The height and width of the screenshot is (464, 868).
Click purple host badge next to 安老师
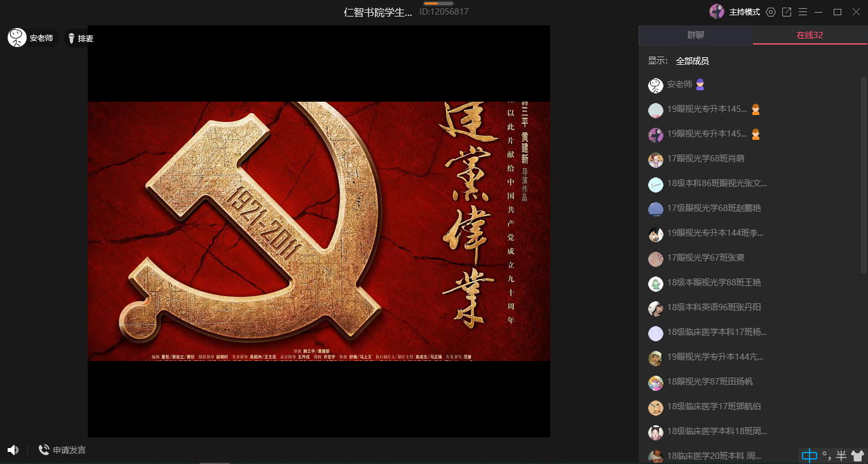700,85
